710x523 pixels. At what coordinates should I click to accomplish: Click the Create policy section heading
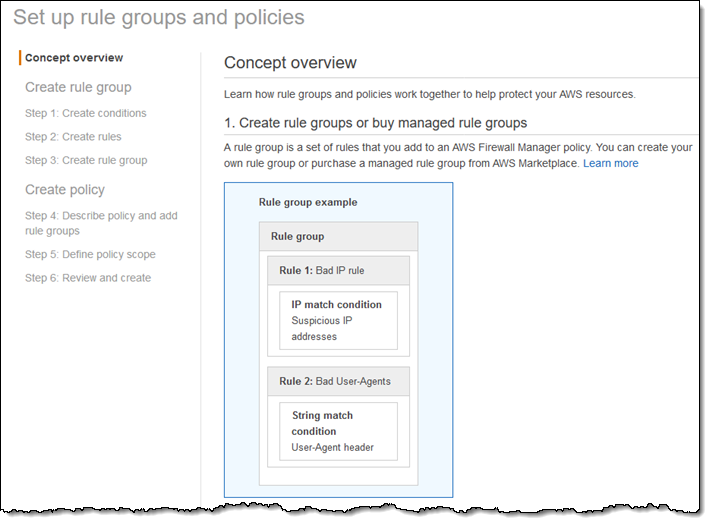pos(65,190)
